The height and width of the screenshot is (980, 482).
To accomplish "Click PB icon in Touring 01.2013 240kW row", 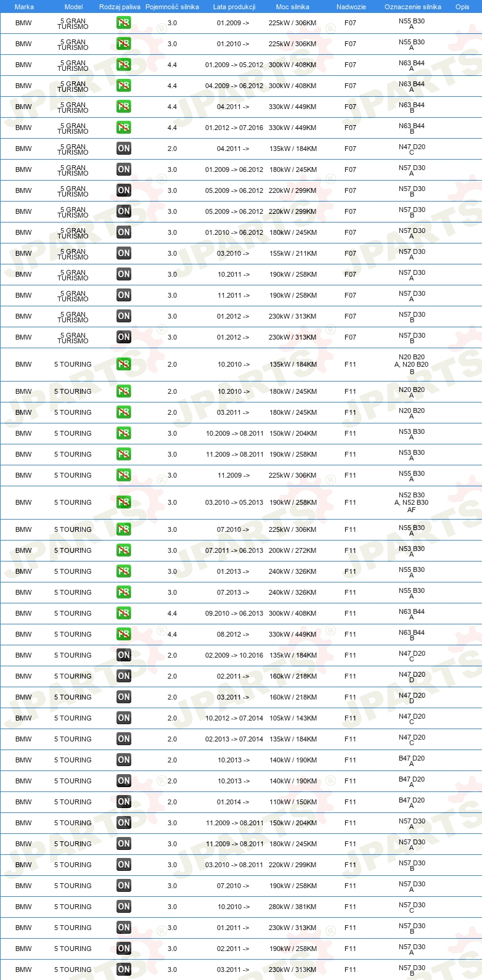I will 124,571.
